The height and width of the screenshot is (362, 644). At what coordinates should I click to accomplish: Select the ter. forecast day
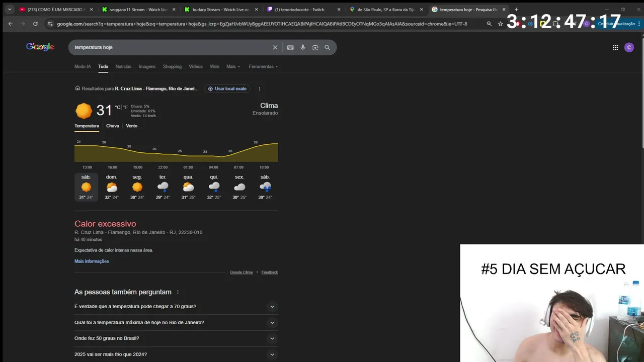click(163, 187)
